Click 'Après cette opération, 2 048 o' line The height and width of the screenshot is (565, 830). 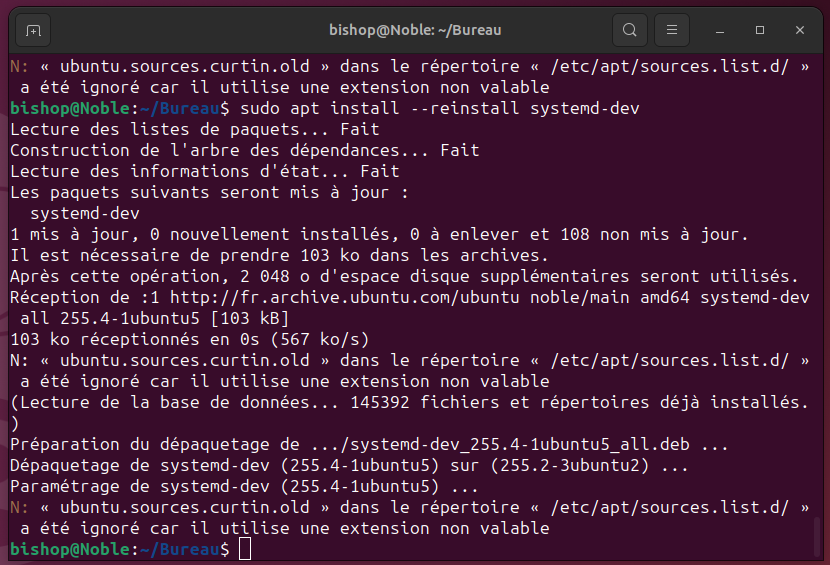pos(404,276)
